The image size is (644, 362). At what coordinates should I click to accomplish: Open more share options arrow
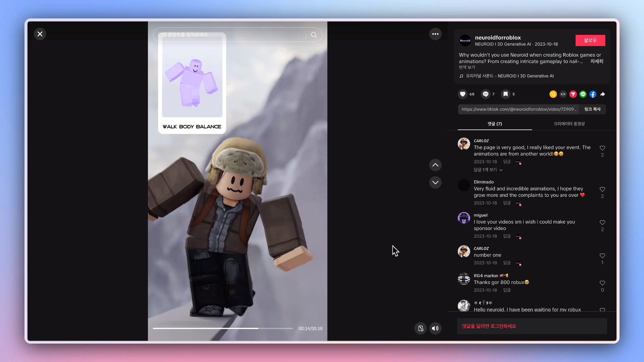[x=603, y=94]
